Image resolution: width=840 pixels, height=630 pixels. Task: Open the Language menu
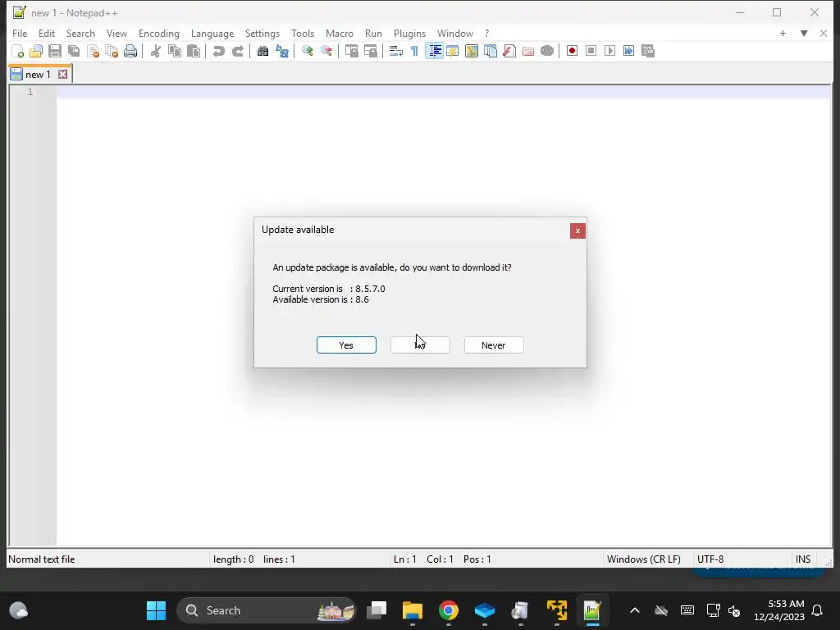pyautogui.click(x=212, y=33)
